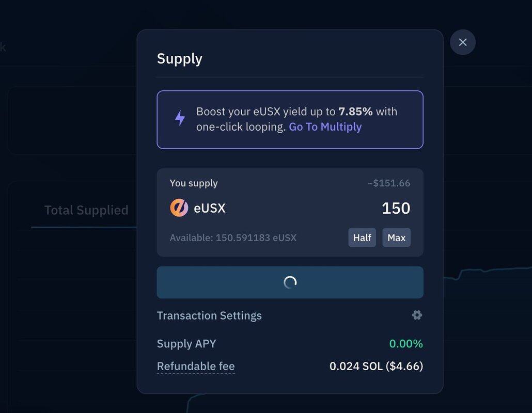532x413 pixels.
Task: Click the 0.00% Supply APY value
Action: [406, 344]
